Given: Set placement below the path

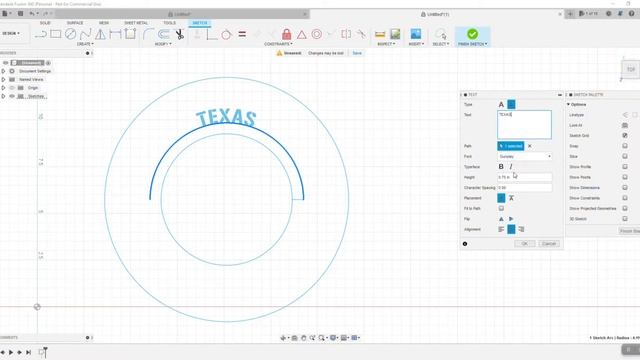Looking at the screenshot, I should coord(511,198).
